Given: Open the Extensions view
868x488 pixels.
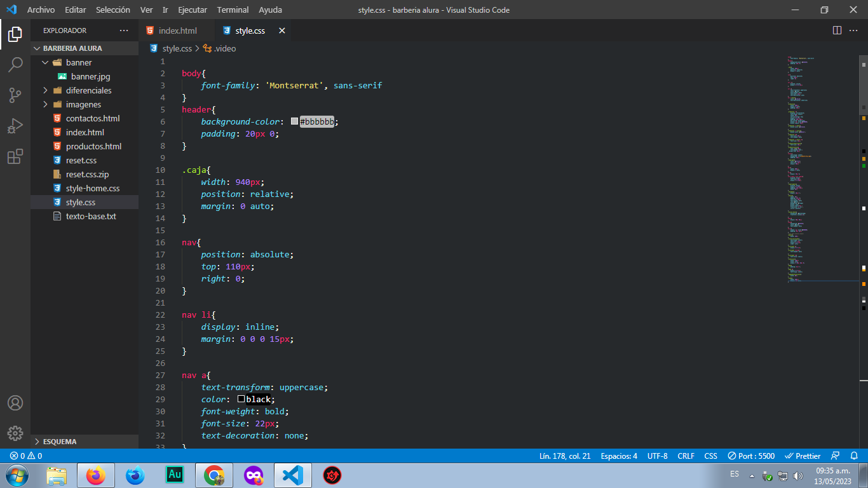Looking at the screenshot, I should pos(15,156).
